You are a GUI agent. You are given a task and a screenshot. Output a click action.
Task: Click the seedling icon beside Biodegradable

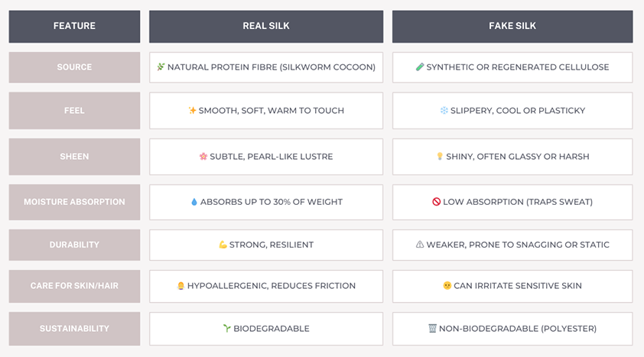226,328
